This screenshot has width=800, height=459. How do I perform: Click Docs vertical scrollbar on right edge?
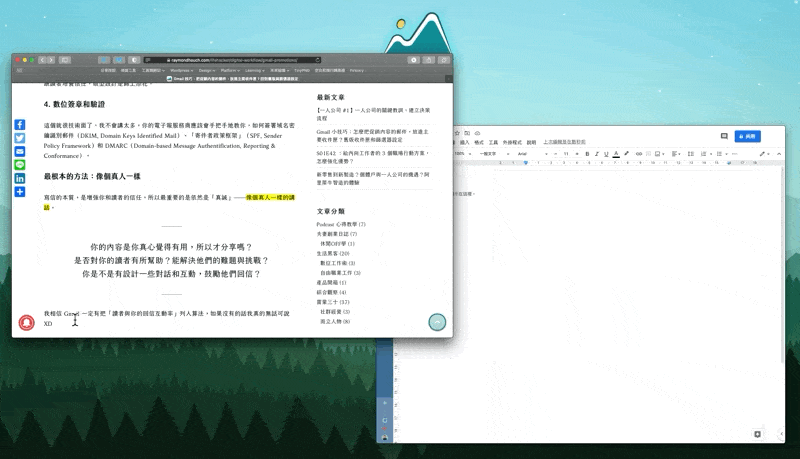(782, 265)
